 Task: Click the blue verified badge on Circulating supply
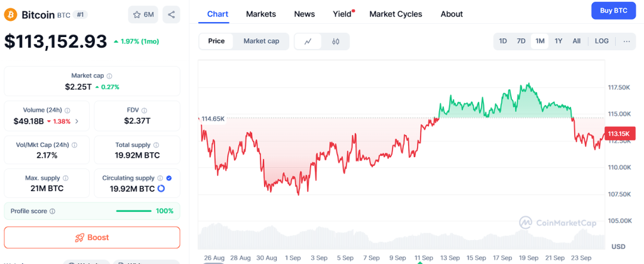pos(169,178)
